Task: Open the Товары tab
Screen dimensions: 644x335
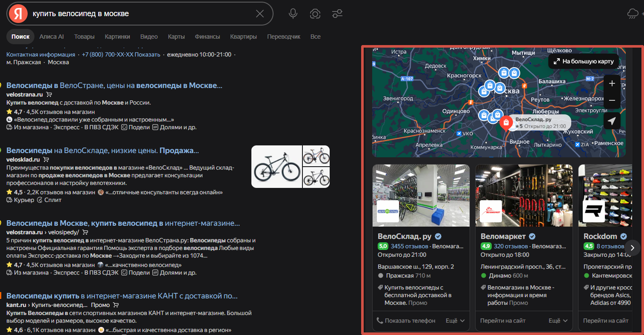Action: point(84,37)
